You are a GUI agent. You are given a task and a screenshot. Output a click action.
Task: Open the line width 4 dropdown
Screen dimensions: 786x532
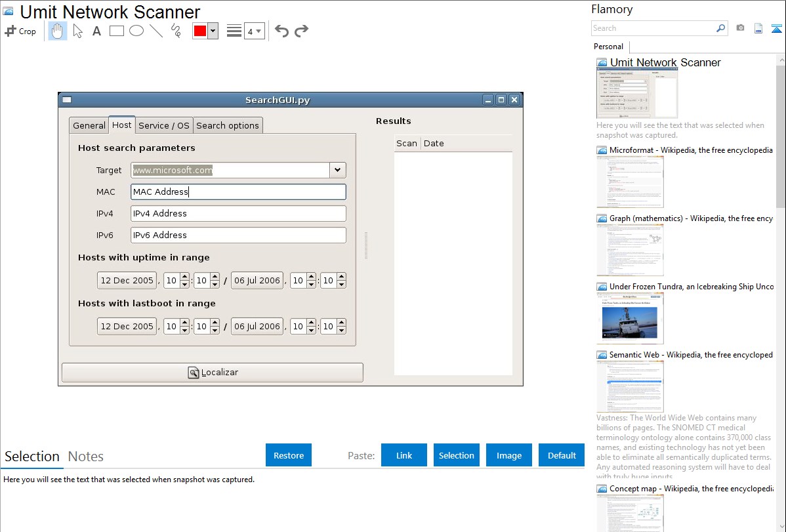pyautogui.click(x=254, y=31)
